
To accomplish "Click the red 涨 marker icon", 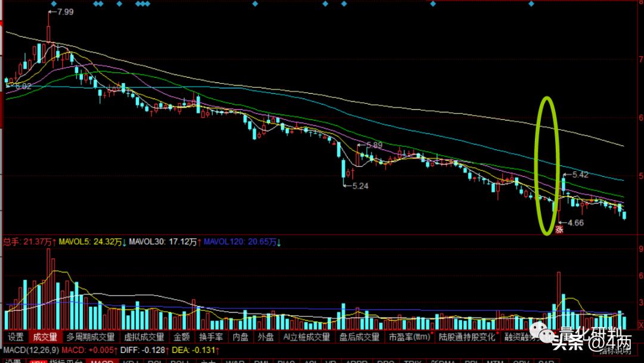I will (x=559, y=229).
